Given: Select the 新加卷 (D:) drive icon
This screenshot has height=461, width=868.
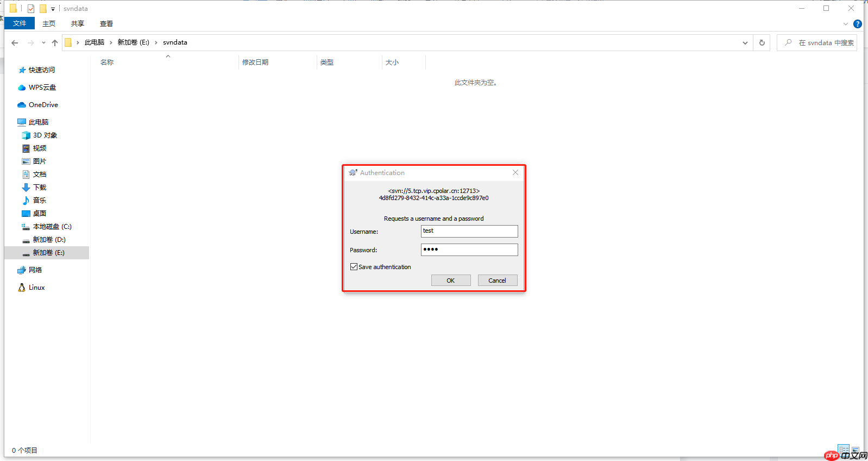Looking at the screenshot, I should (x=26, y=240).
